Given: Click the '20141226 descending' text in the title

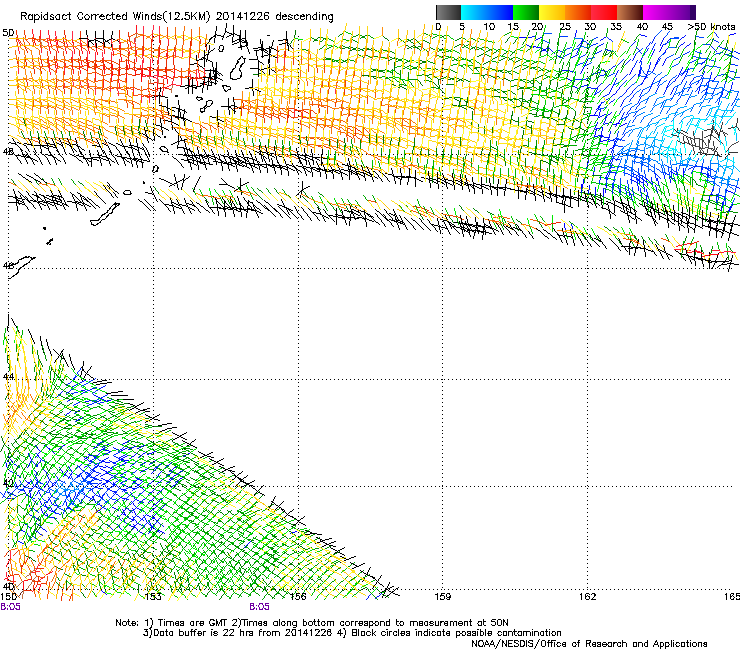Looking at the screenshot, I should (x=274, y=17).
